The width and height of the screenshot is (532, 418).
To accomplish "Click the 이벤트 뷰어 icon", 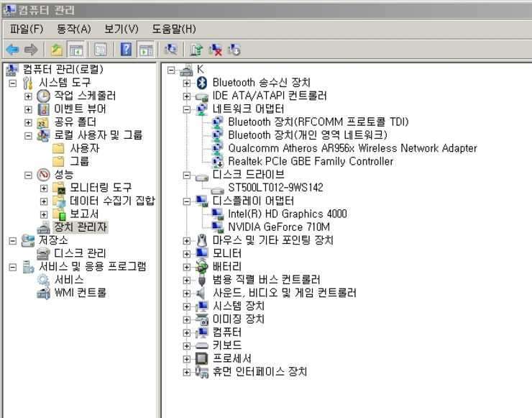I will pyautogui.click(x=43, y=109).
